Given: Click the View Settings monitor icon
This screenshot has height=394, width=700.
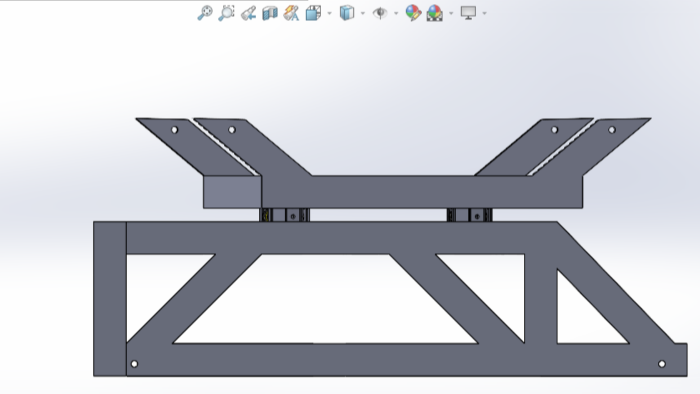Looking at the screenshot, I should (x=468, y=13).
